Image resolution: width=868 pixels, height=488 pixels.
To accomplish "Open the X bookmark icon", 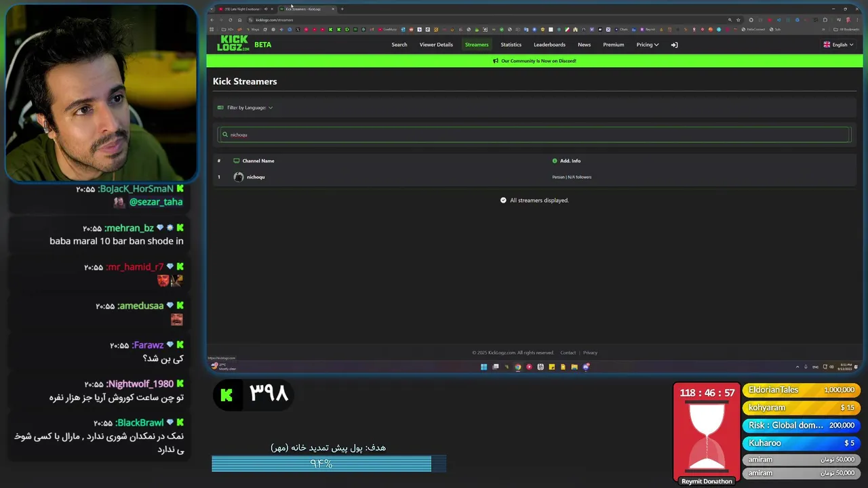I will click(298, 29).
